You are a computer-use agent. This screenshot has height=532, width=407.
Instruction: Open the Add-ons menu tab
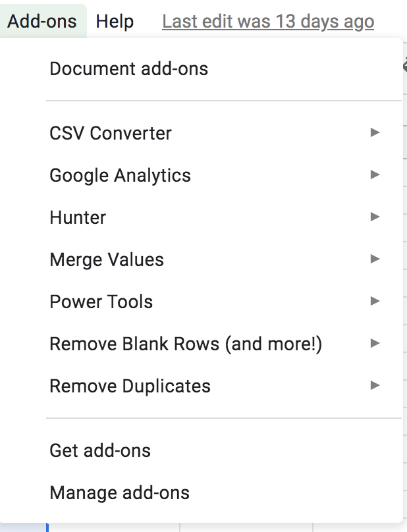click(x=42, y=22)
